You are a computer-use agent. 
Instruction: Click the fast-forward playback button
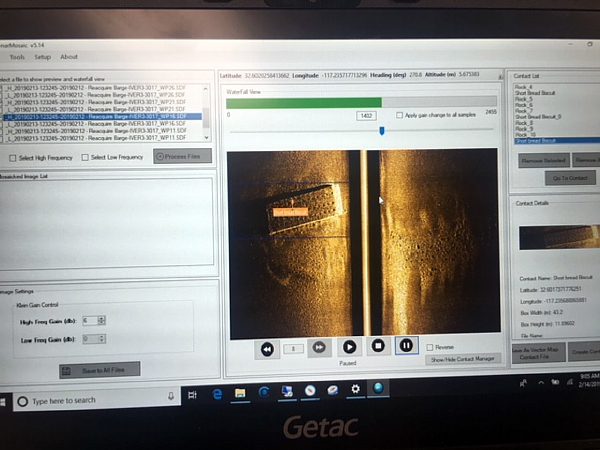(319, 347)
